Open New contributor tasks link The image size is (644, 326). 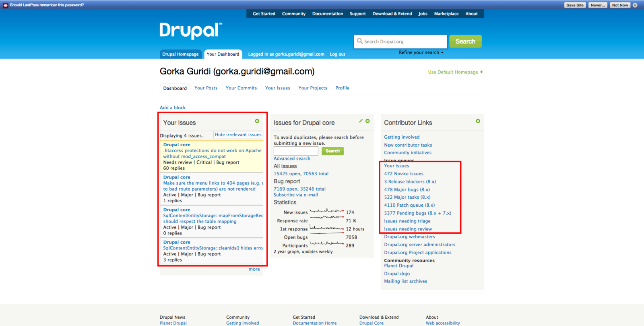tap(408, 145)
